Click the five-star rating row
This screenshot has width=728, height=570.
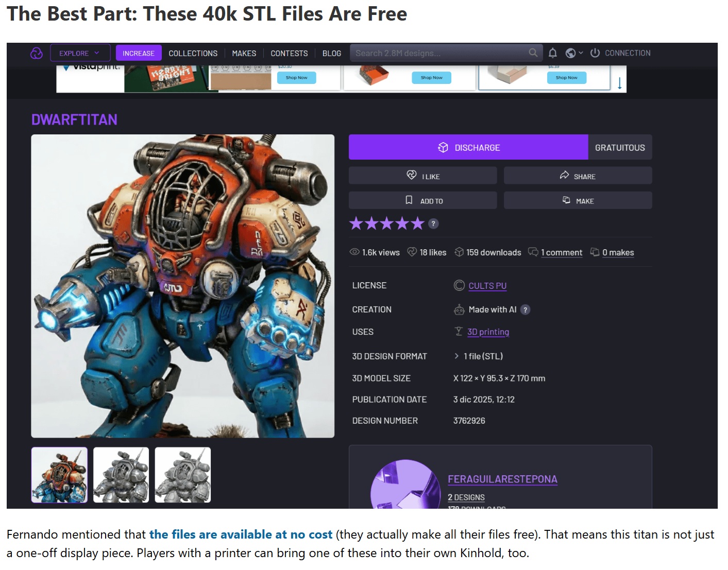tap(387, 223)
